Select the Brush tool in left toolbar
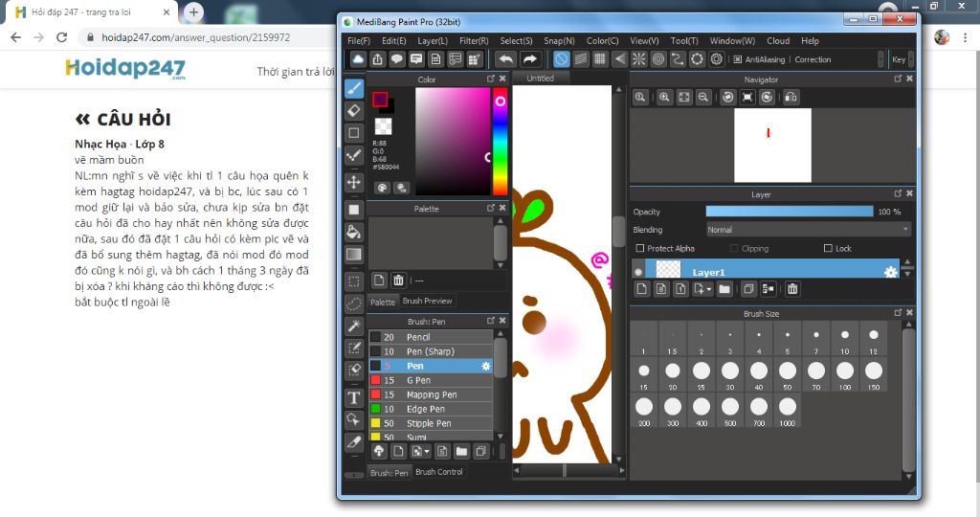The width and height of the screenshot is (980, 517). [354, 88]
